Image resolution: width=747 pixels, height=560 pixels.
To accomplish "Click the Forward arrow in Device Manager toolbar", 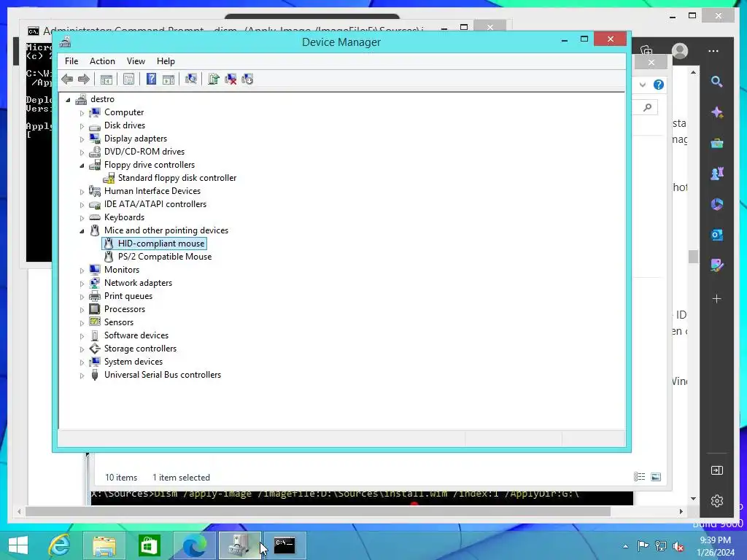I will tap(84, 79).
